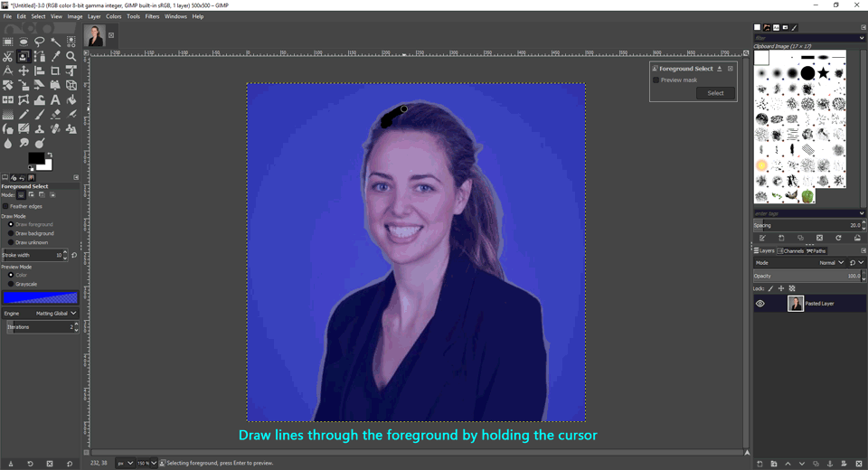Image resolution: width=868 pixels, height=470 pixels.
Task: Select the Move tool
Action: 24,70
